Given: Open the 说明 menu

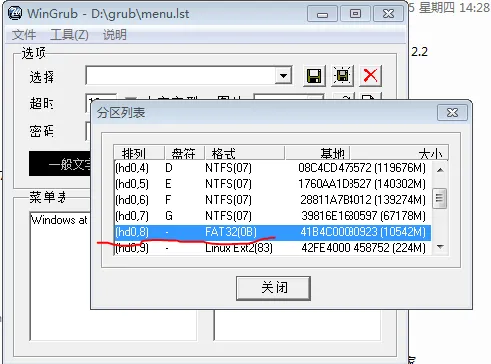Looking at the screenshot, I should click(x=115, y=35).
